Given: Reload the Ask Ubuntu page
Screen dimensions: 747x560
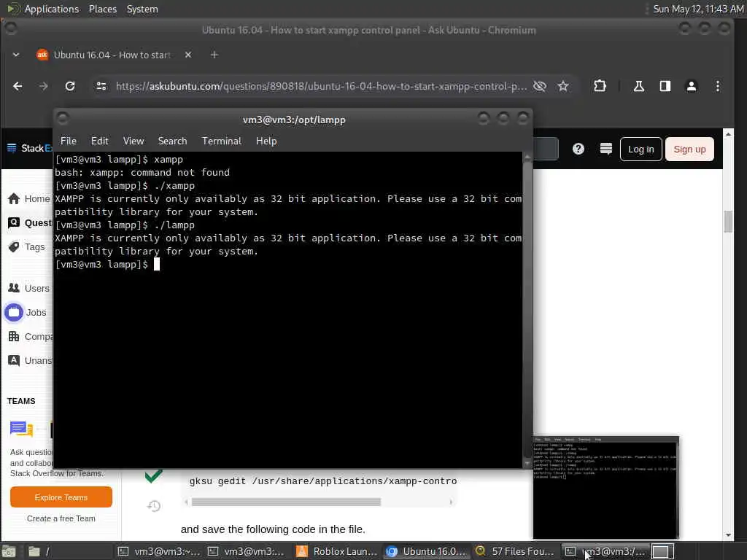Looking at the screenshot, I should [70, 86].
